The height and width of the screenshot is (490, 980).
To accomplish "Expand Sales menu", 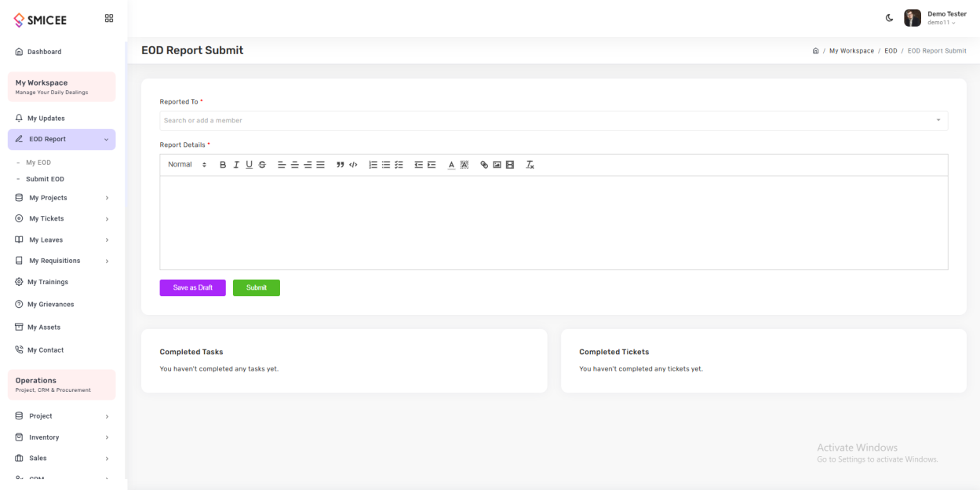I will (61, 459).
